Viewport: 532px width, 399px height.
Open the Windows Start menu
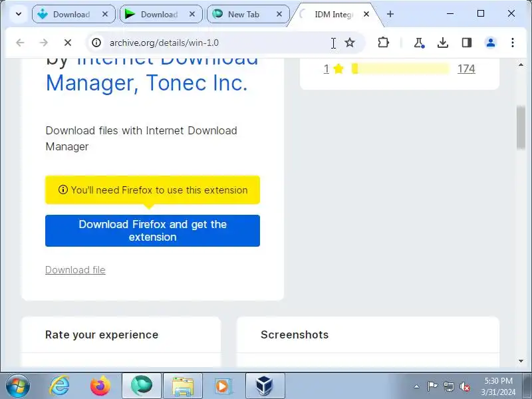coord(18,386)
